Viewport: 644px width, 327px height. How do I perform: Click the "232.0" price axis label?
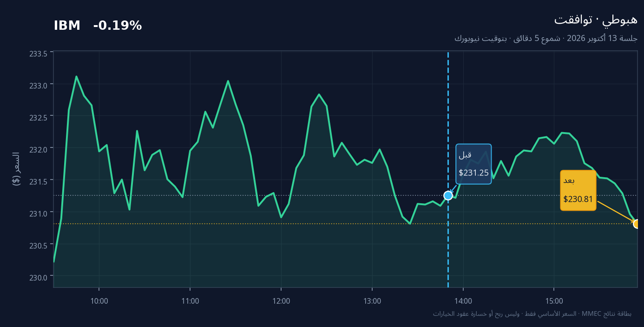click(x=39, y=149)
